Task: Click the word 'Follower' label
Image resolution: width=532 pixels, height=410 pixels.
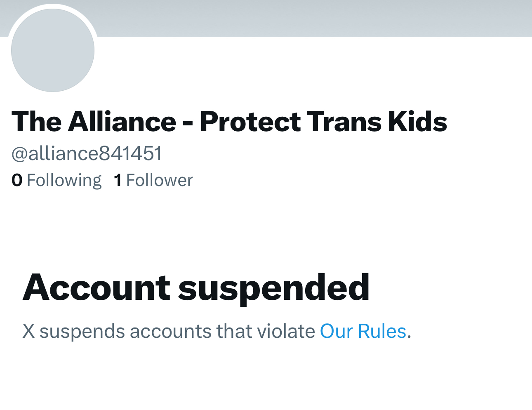Action: coord(159,180)
